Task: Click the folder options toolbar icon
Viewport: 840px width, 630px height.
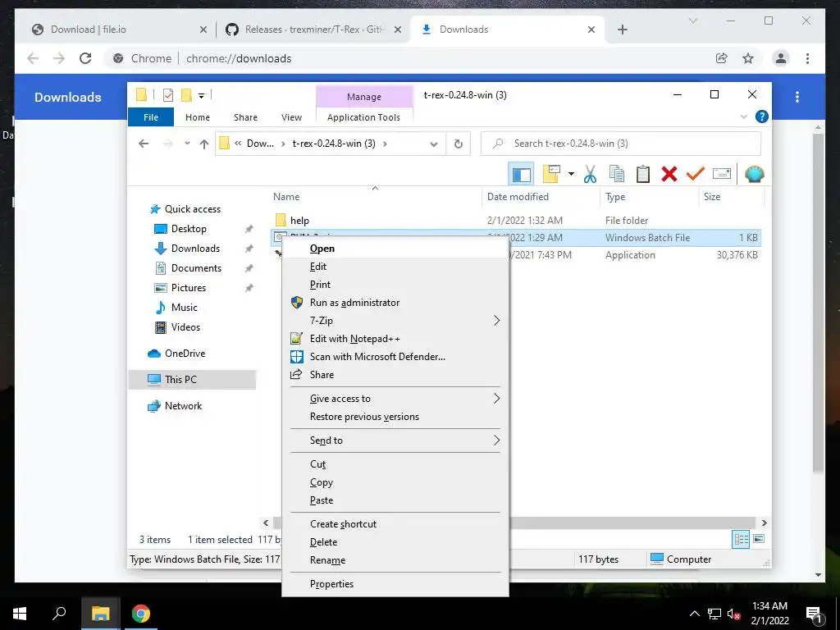Action: click(x=551, y=174)
